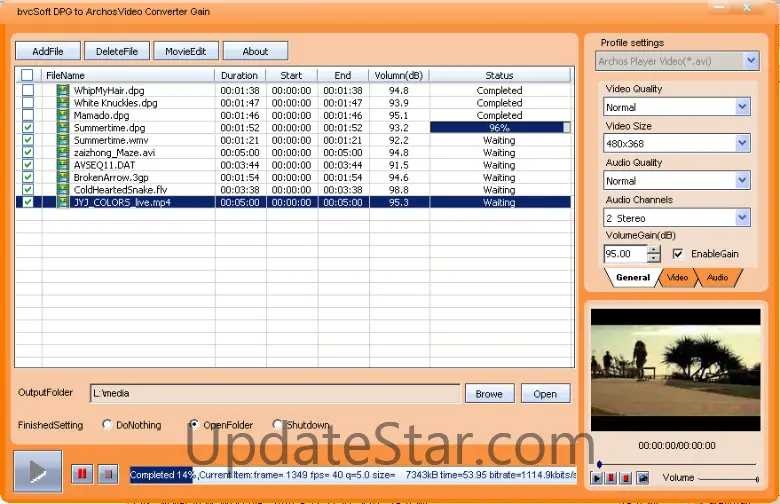The width and height of the screenshot is (780, 504).
Task: Click the AddFile button
Action: (x=48, y=51)
